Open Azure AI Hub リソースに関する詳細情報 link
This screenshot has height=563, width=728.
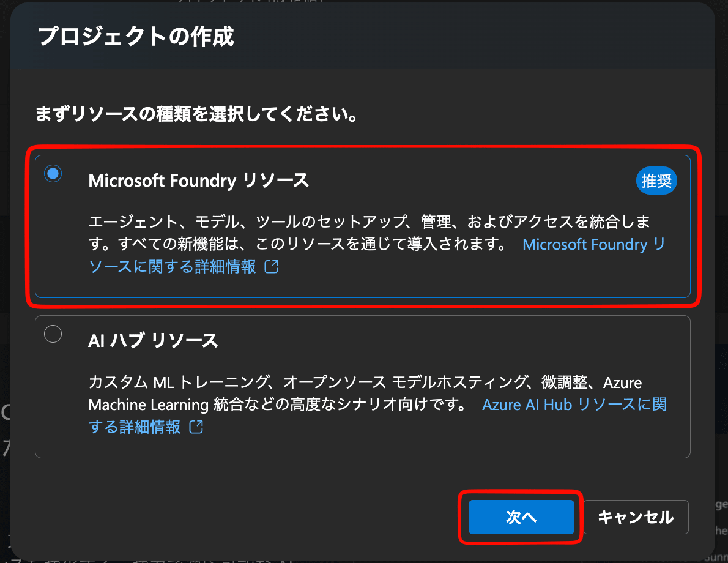pyautogui.click(x=574, y=405)
